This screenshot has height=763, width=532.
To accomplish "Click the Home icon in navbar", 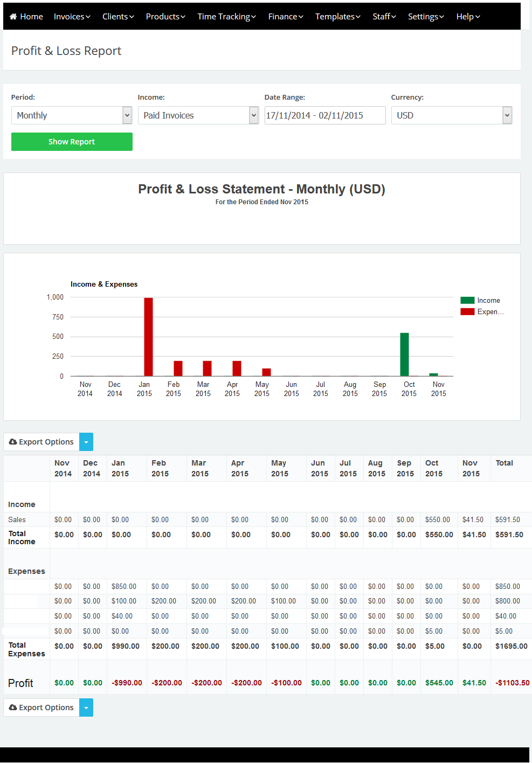I will click(x=13, y=17).
